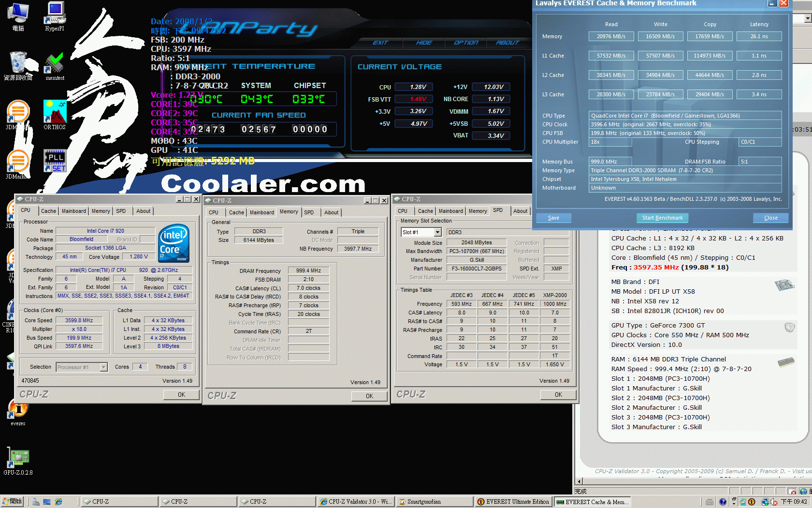The width and height of the screenshot is (812, 508).
Task: Click the XMP-2000 column header in Timings Table
Action: click(x=555, y=295)
